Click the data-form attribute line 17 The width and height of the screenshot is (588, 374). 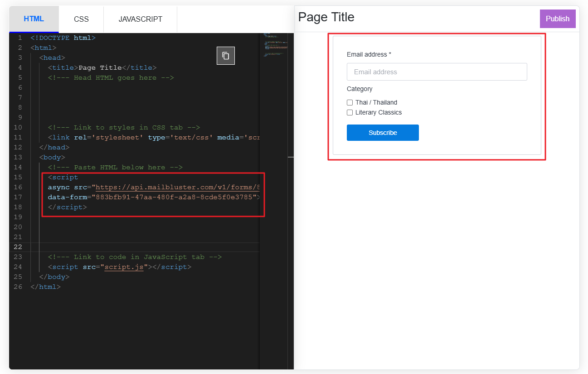tap(154, 197)
